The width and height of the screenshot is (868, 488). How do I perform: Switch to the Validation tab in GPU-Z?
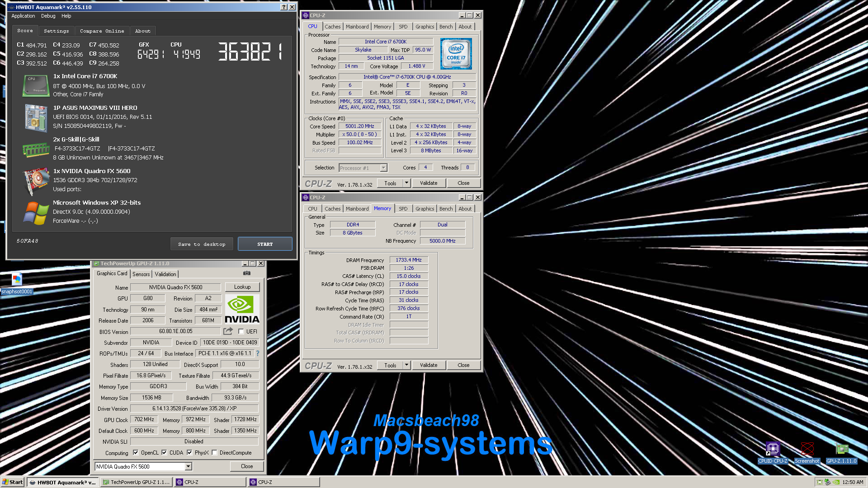pos(165,274)
